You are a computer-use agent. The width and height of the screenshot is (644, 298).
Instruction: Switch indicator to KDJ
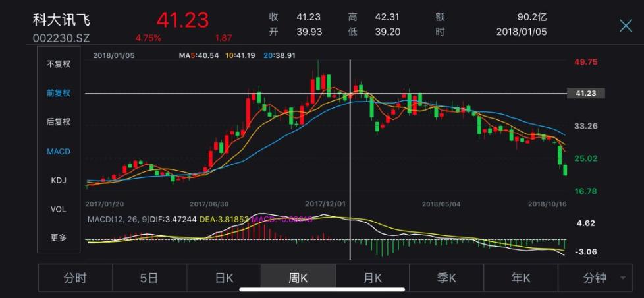click(58, 180)
